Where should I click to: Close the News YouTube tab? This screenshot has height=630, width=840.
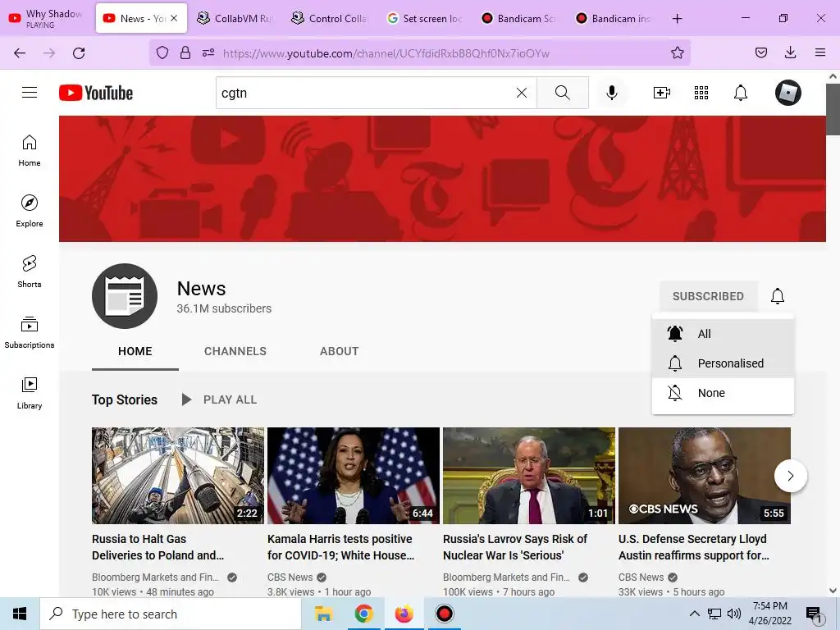coord(174,18)
